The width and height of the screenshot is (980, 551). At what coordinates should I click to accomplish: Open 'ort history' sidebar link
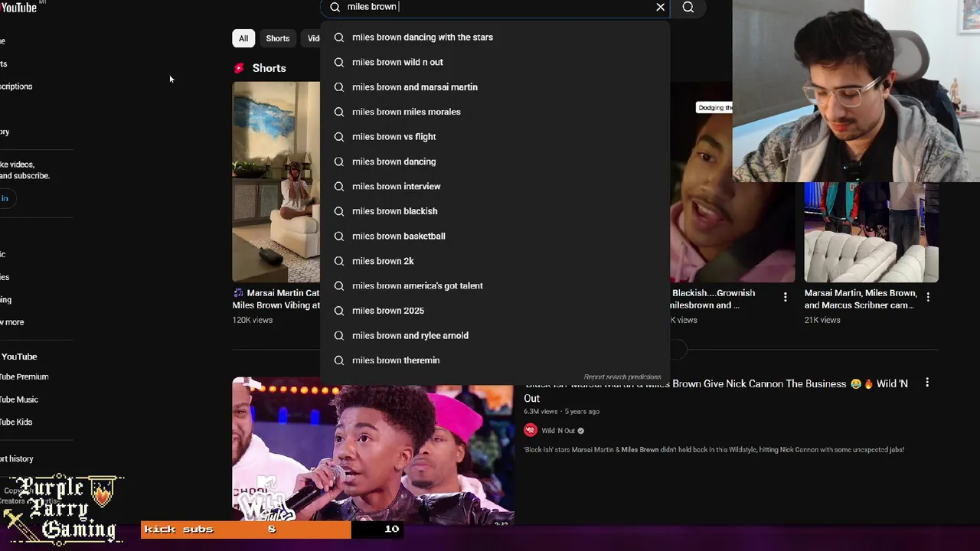(17, 458)
